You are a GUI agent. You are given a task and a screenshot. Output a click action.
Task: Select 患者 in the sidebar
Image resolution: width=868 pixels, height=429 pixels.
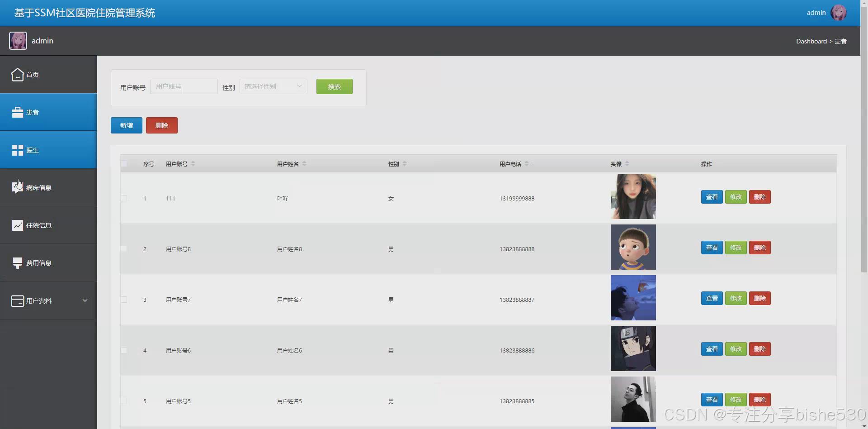click(48, 112)
